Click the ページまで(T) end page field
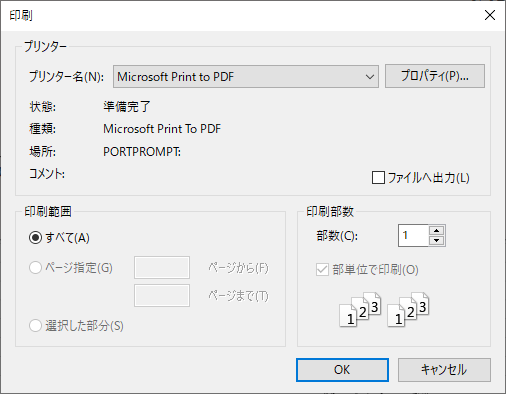The height and width of the screenshot is (394, 506). [162, 295]
